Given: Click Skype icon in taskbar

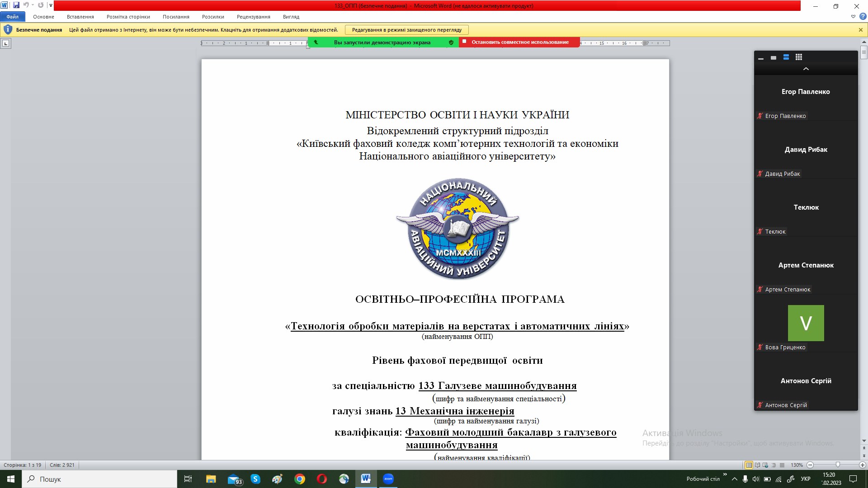Looking at the screenshot, I should pyautogui.click(x=255, y=479).
